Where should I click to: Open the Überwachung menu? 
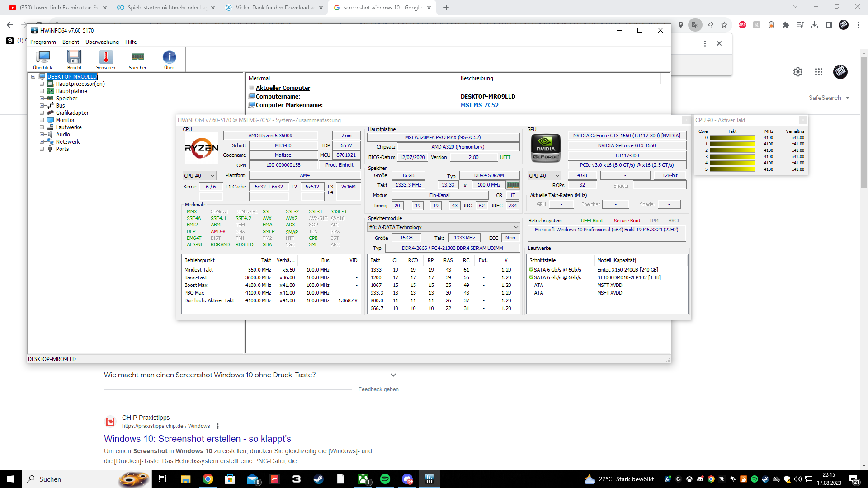pyautogui.click(x=102, y=42)
